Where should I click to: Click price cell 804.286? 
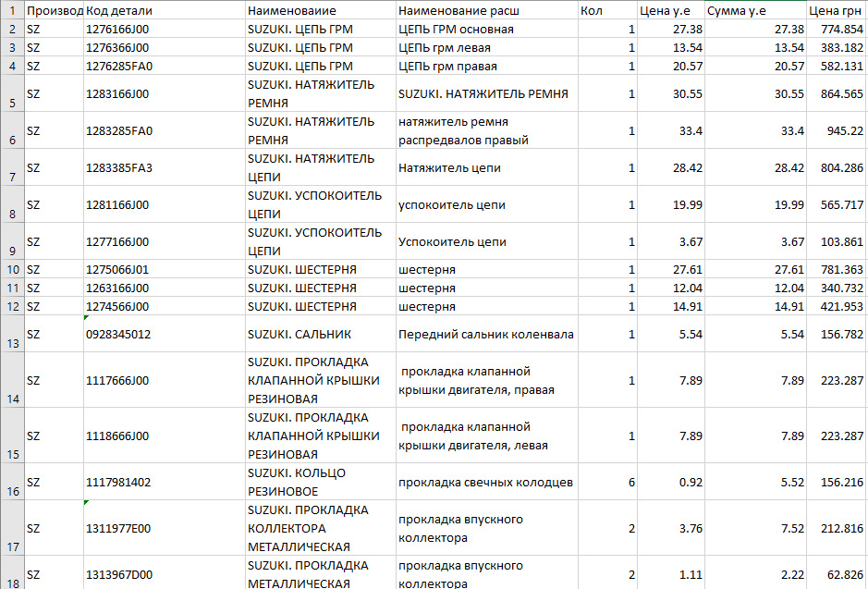tap(837, 167)
